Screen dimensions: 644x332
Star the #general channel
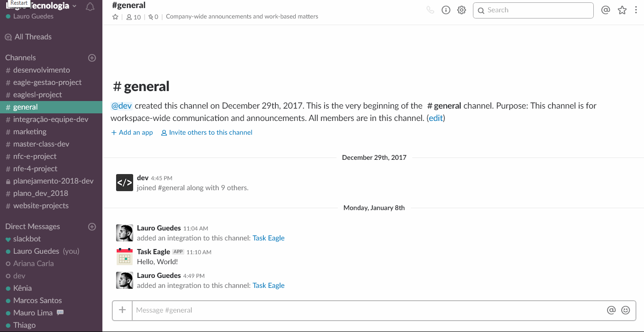(x=115, y=16)
